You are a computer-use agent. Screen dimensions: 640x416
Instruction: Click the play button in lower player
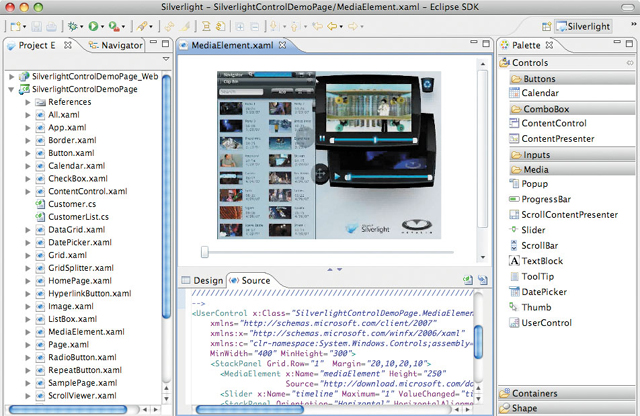[337, 176]
